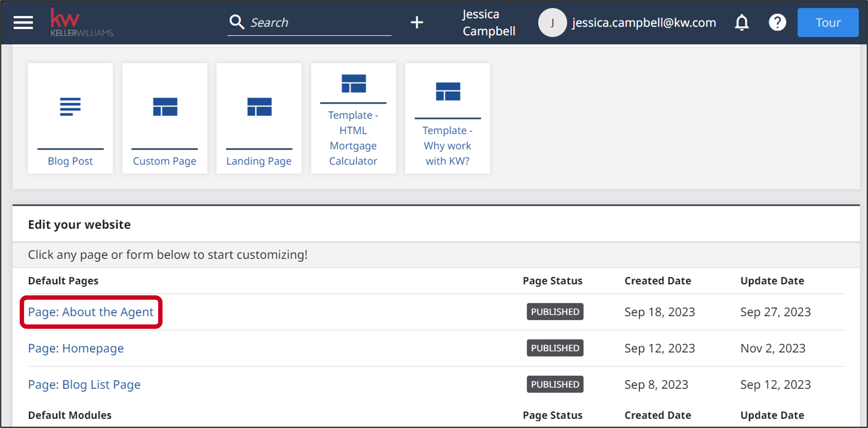
Task: Open Page: About the Agent
Action: click(x=91, y=312)
